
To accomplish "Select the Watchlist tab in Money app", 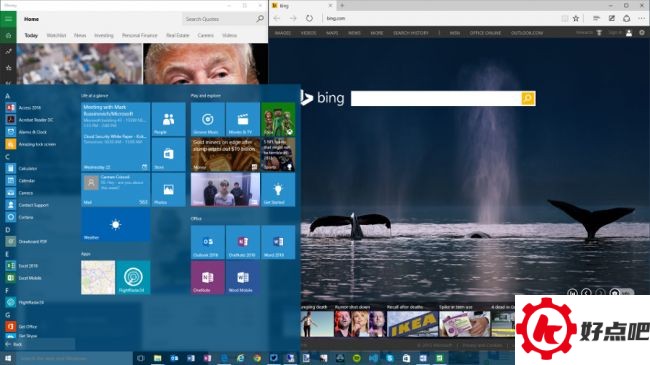I will coord(56,35).
